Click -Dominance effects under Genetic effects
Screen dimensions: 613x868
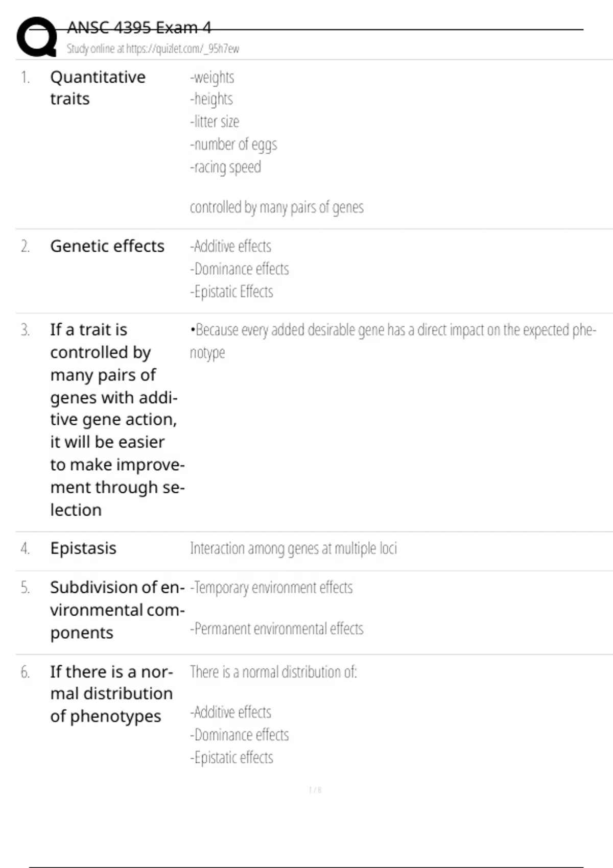239,269
